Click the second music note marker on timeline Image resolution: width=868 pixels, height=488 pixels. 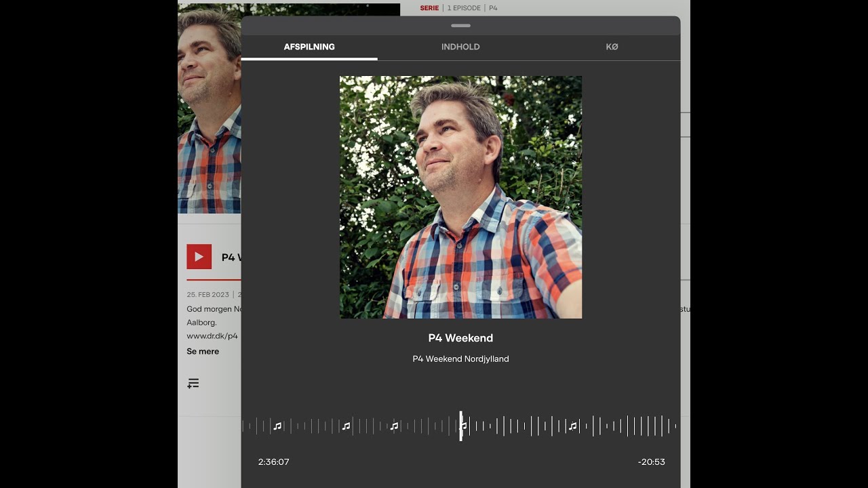346,426
